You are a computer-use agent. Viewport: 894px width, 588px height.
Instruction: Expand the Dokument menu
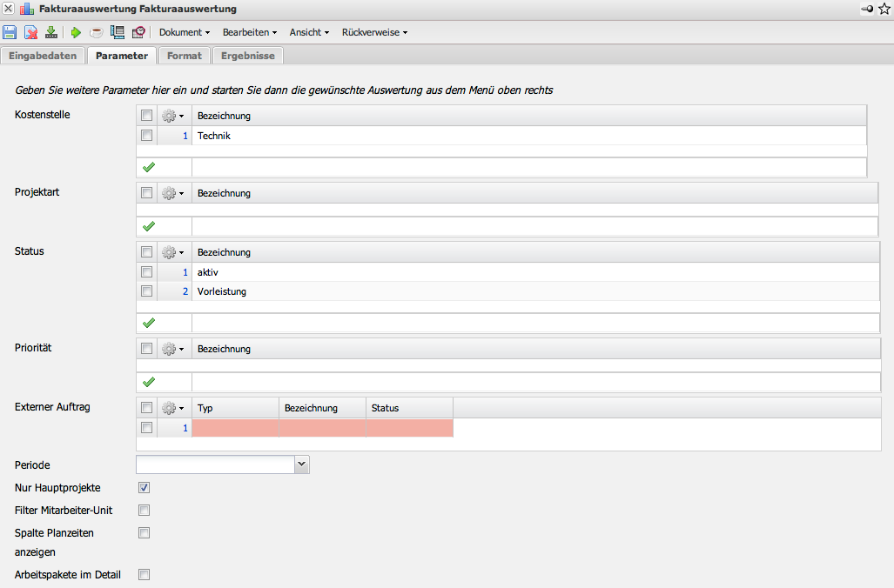pos(185,32)
